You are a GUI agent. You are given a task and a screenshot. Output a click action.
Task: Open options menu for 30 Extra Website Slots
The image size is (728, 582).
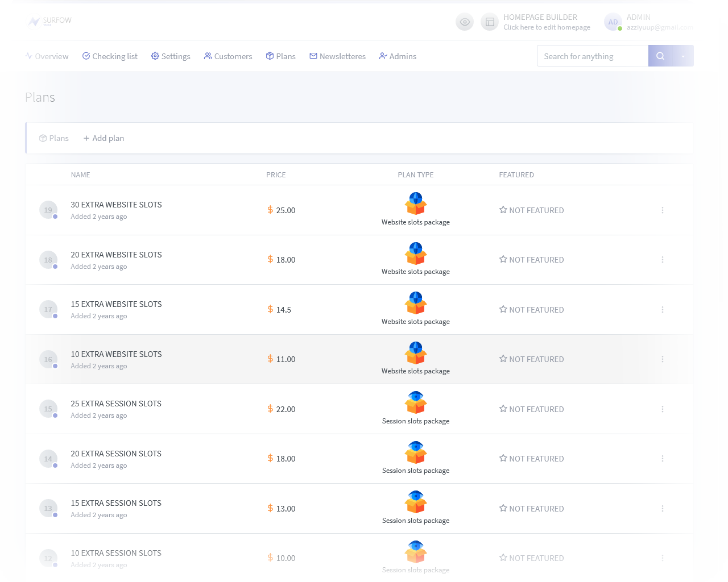tap(663, 210)
